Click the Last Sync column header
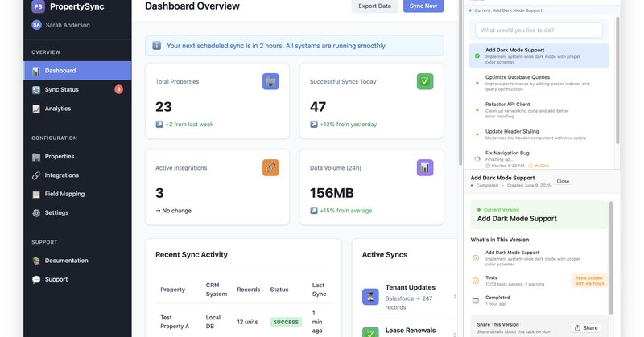The width and height of the screenshot is (644, 337). tap(319, 290)
